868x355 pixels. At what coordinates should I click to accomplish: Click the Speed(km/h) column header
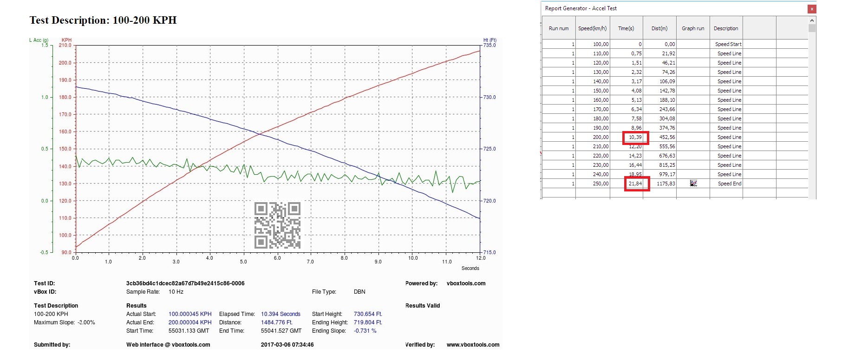click(592, 28)
